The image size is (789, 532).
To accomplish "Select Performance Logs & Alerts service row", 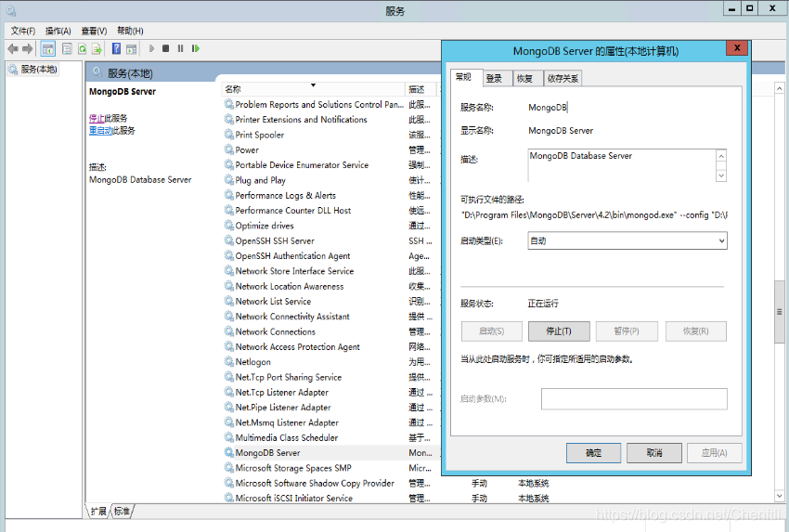I will click(330, 195).
